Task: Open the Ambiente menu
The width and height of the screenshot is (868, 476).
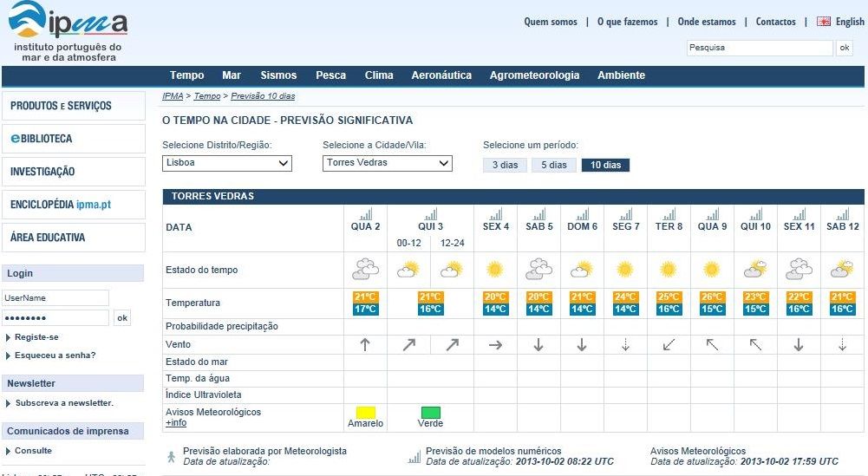Action: coord(621,75)
